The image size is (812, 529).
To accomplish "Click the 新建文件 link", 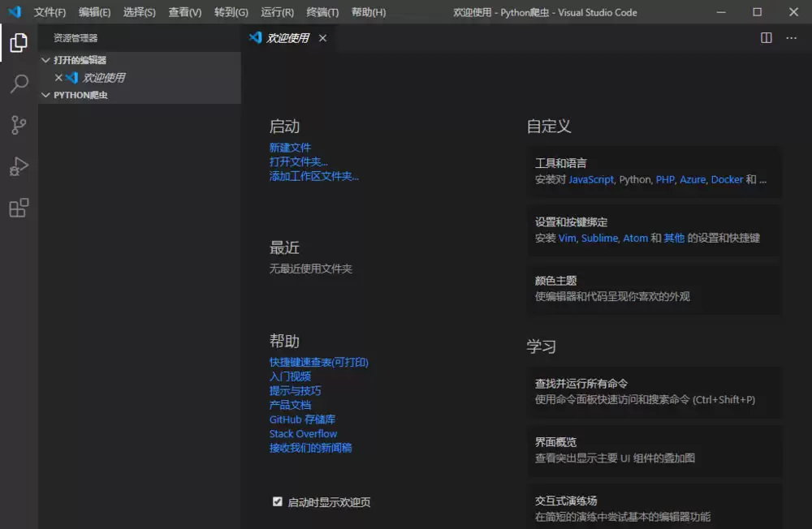I will pyautogui.click(x=290, y=147).
